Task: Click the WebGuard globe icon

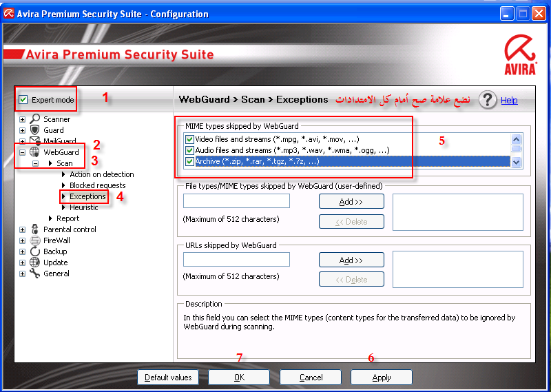Action: pos(35,152)
